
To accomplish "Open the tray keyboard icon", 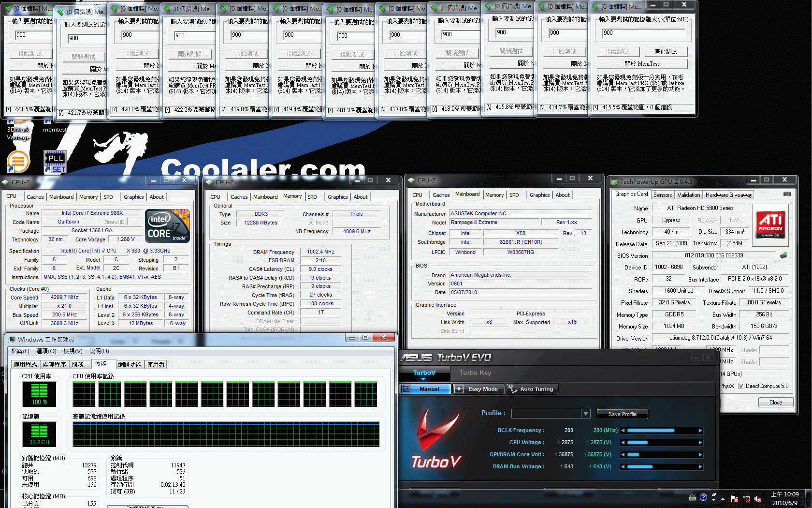I will [x=693, y=497].
